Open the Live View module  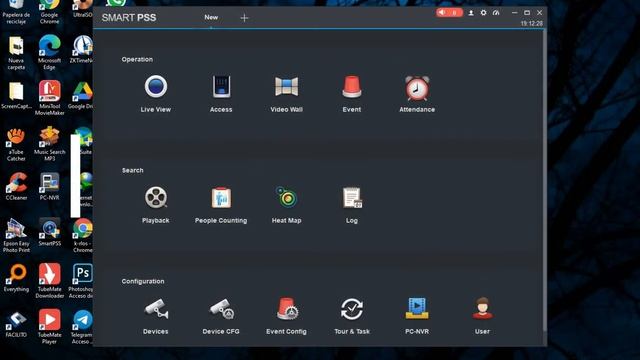(156, 93)
